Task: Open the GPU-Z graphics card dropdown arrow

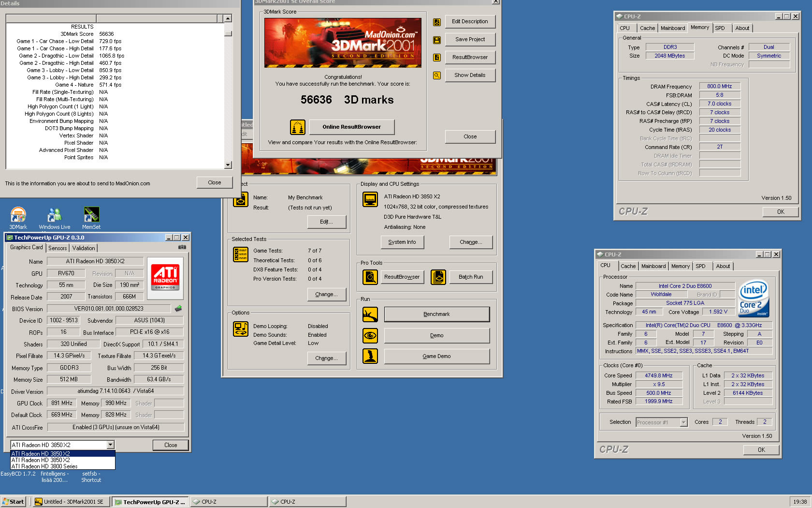Action: click(x=111, y=445)
